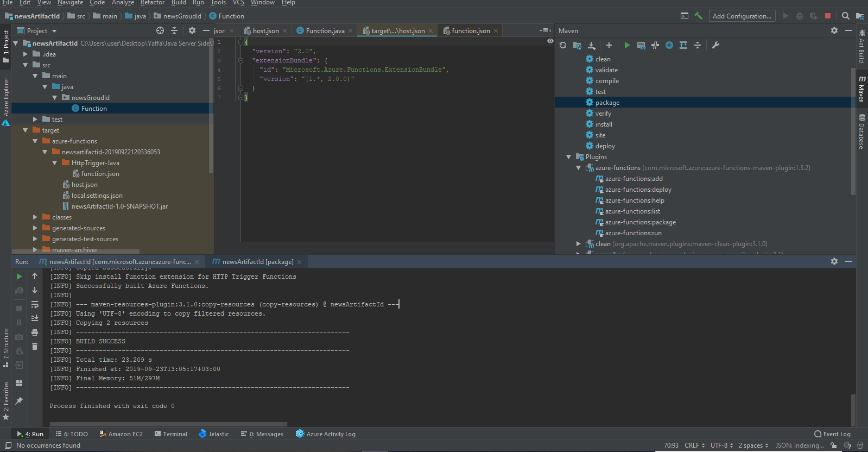Open the Terminal tool window
This screenshot has width=868, height=452.
coord(171,434)
